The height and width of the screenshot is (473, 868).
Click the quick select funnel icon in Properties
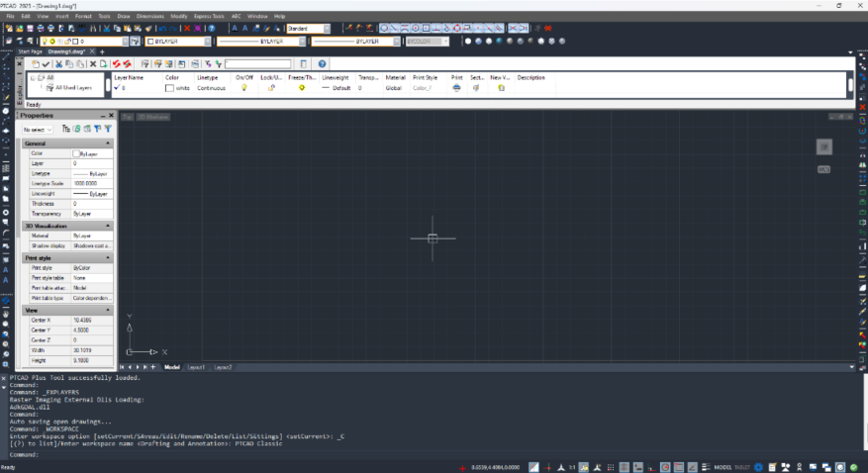click(108, 129)
